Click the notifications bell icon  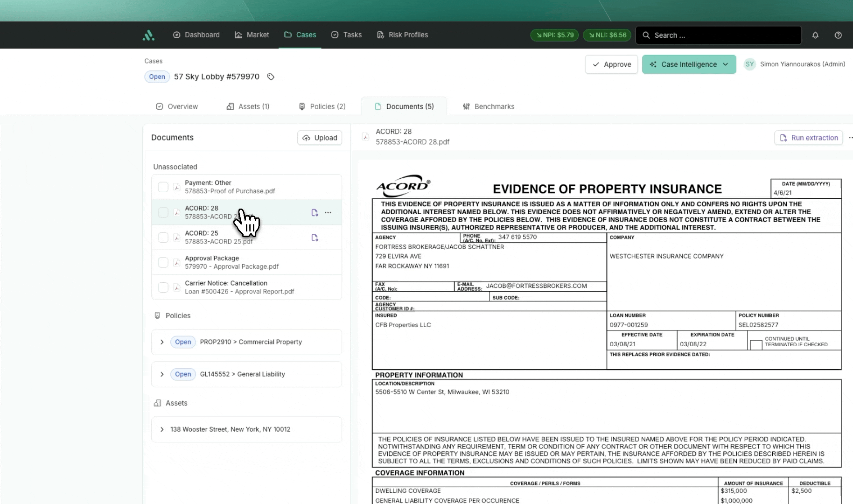(815, 35)
